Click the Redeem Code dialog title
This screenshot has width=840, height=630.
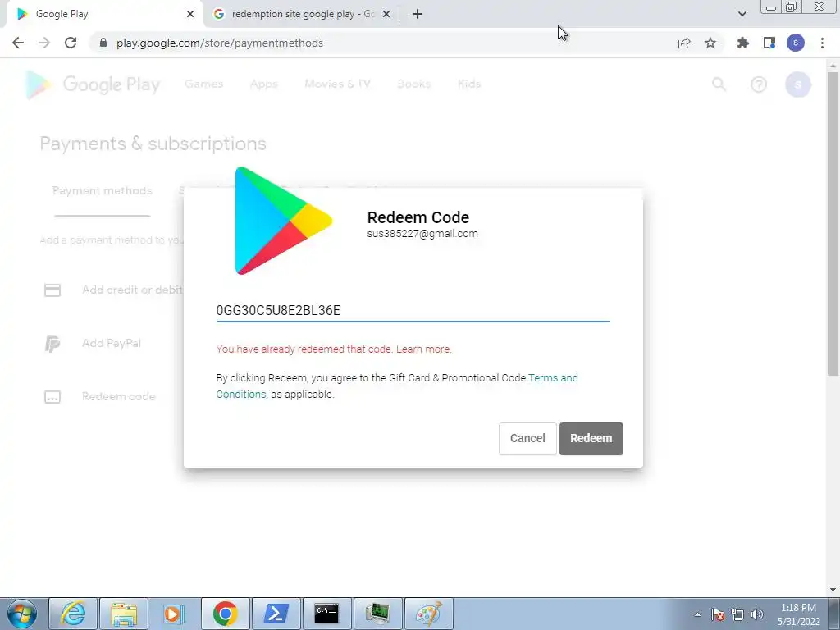click(x=418, y=217)
